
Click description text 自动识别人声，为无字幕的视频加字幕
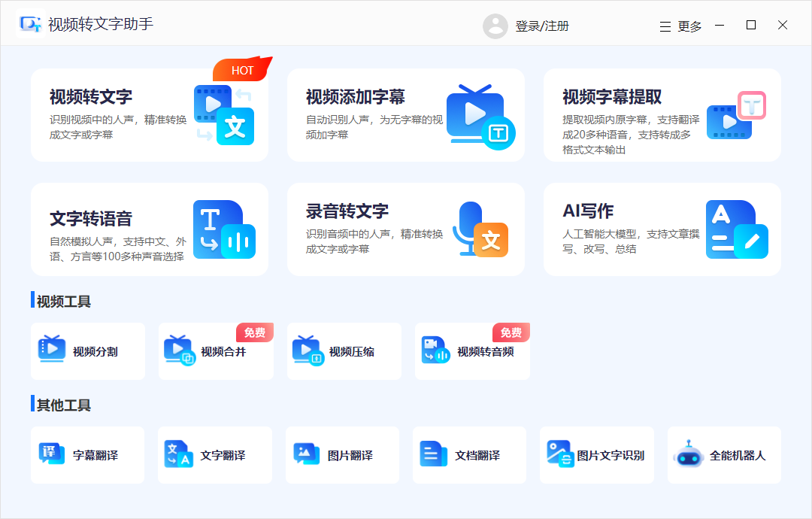374,127
